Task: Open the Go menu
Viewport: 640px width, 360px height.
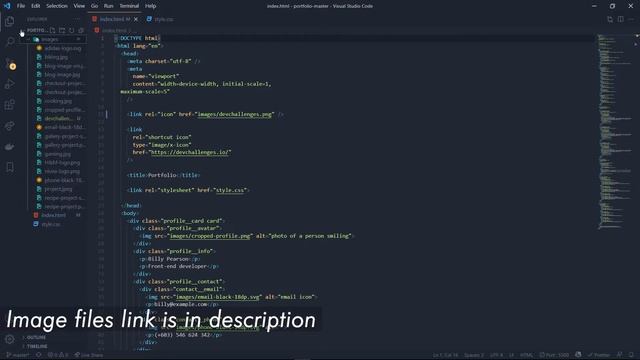Action: pos(94,6)
